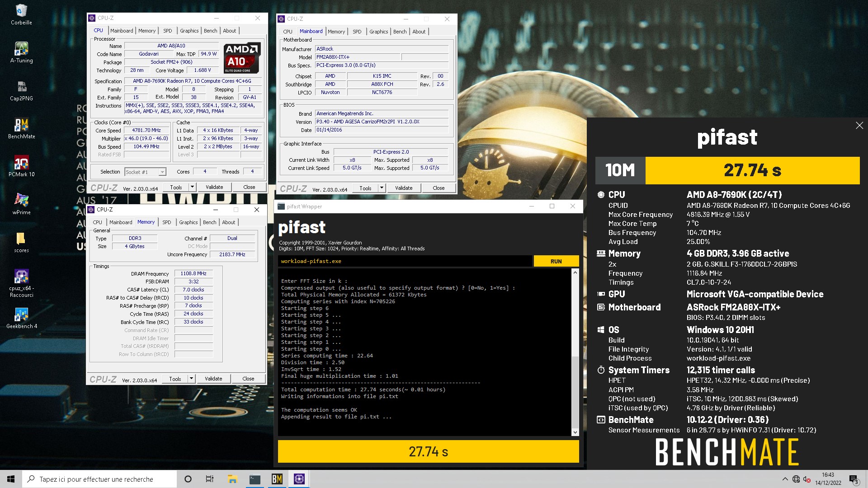Click the Model field FM2A88X-ITX+
Screen dimensions: 868x488
click(357, 57)
